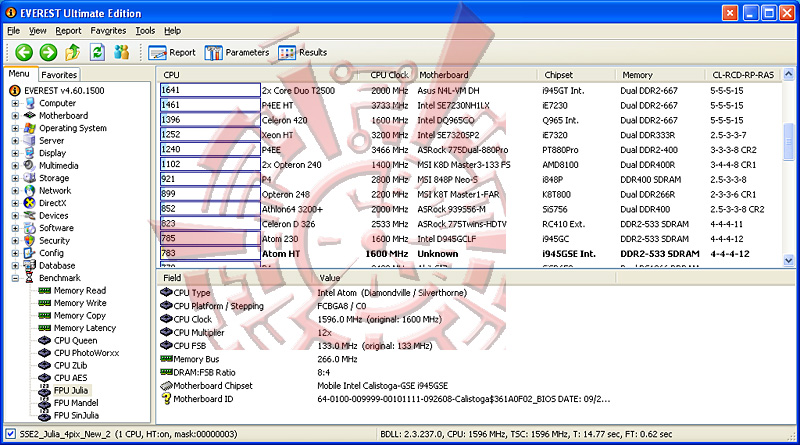Screen dimensions: 800x445
Task: Expand the Software tree node
Action: point(15,228)
